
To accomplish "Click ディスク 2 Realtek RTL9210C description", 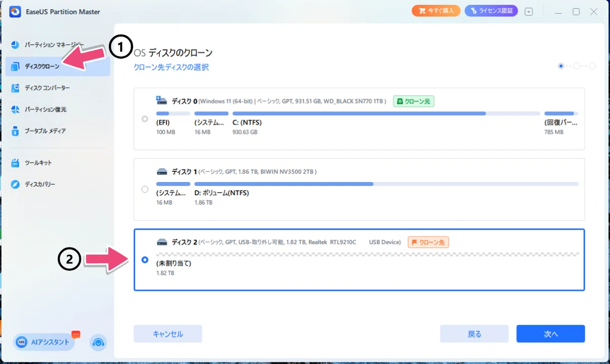I will [x=300, y=242].
